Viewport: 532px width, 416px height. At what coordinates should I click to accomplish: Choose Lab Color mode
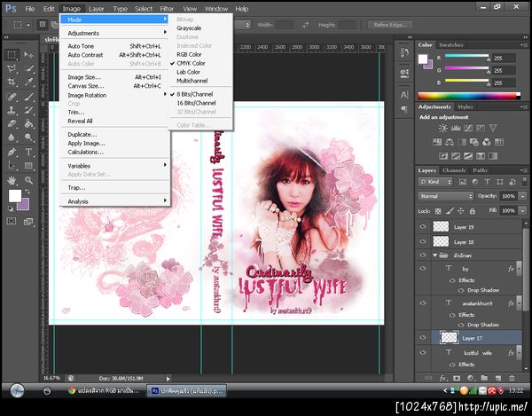(x=188, y=72)
